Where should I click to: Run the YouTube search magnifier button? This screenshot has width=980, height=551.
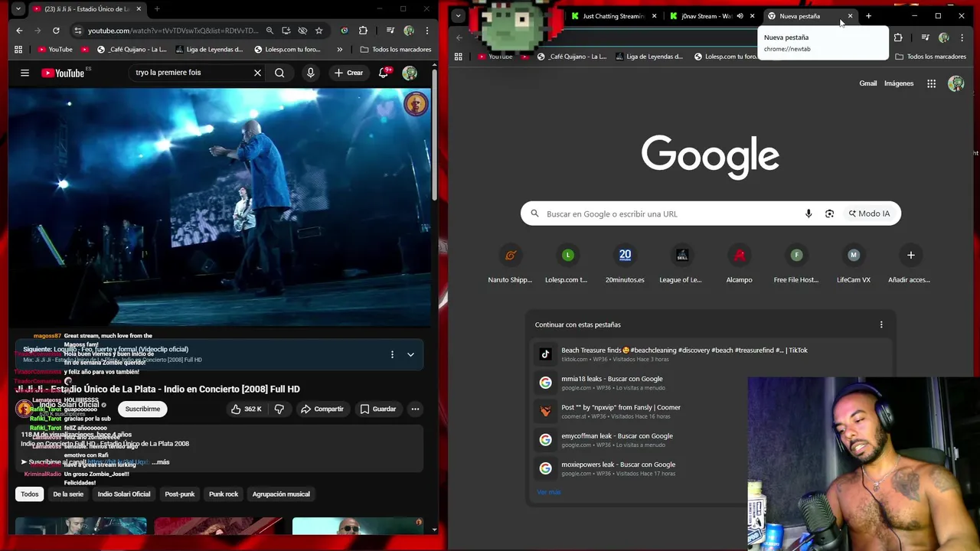[279, 73]
